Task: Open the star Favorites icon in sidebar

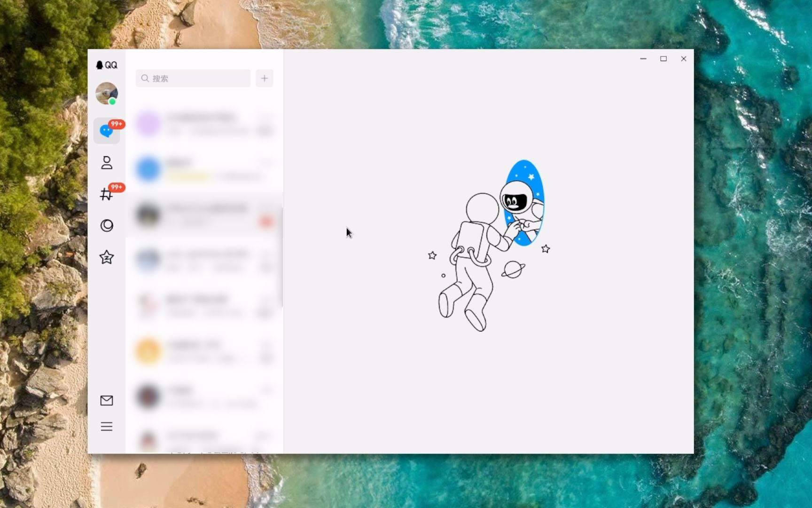Action: [107, 257]
